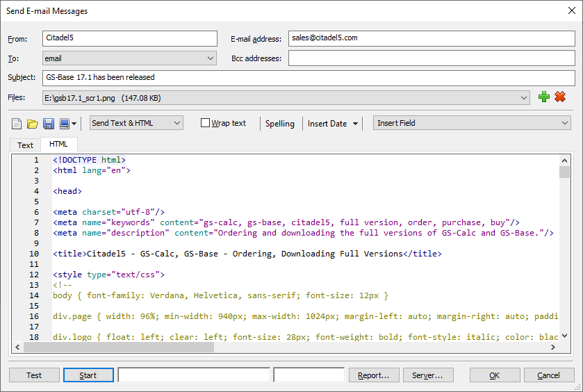The height and width of the screenshot is (392, 583).
Task: Expand the Insert Field combo box
Action: [x=472, y=123]
